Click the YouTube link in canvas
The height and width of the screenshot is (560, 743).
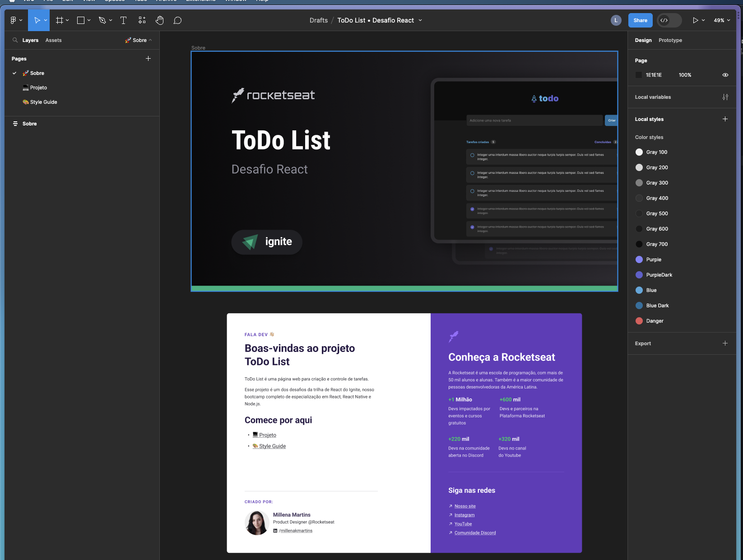coord(463,524)
